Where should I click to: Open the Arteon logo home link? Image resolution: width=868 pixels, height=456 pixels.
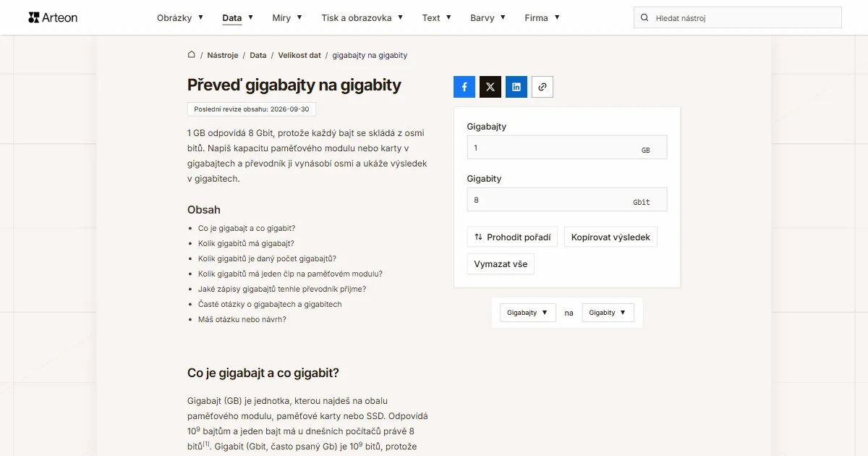click(53, 17)
